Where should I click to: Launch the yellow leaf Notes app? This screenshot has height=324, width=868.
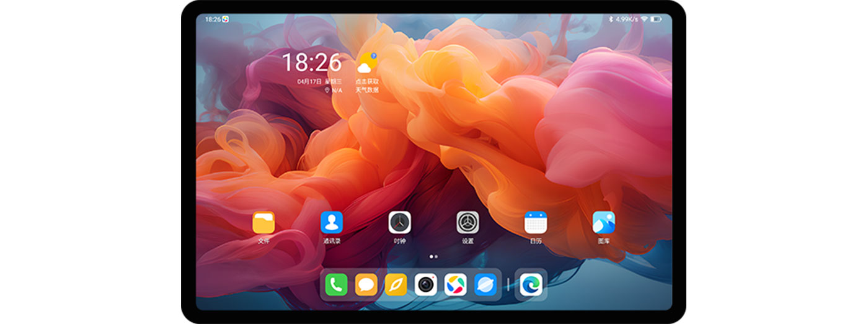396,285
